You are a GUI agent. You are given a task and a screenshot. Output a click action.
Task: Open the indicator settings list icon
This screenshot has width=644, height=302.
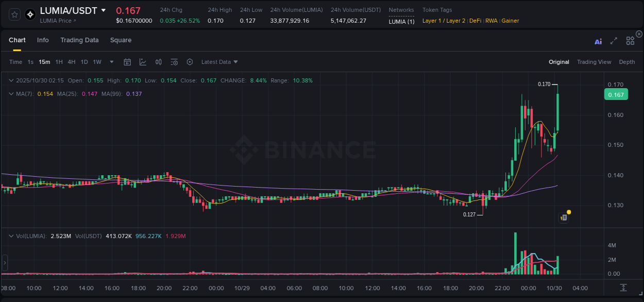click(x=174, y=62)
